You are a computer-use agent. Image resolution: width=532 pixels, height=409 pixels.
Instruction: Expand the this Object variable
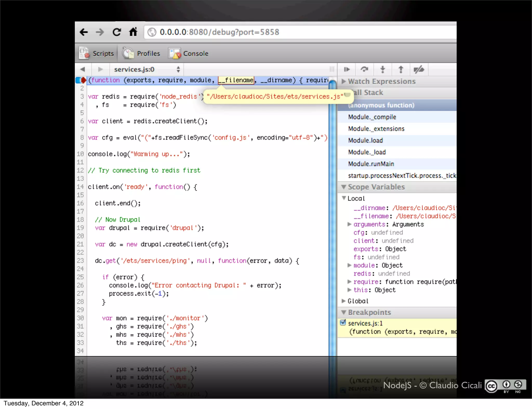tap(349, 290)
